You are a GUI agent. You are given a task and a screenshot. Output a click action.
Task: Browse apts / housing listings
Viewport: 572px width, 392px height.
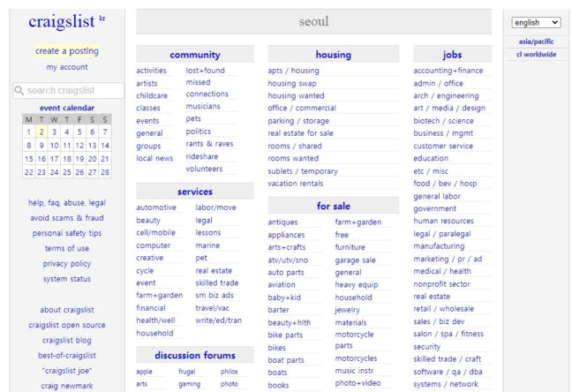pyautogui.click(x=293, y=71)
